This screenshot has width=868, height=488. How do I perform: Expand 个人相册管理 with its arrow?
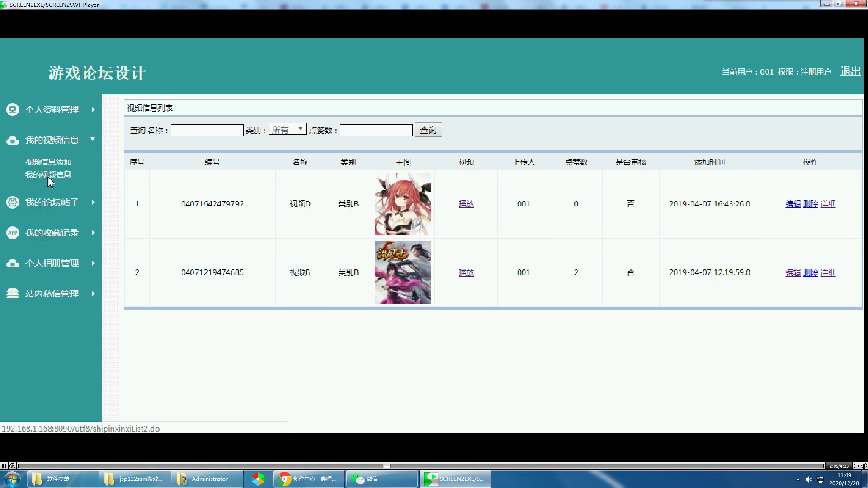tap(94, 263)
